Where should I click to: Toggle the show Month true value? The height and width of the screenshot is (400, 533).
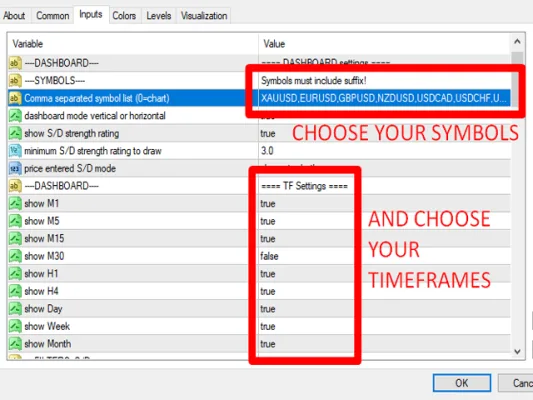tap(268, 344)
